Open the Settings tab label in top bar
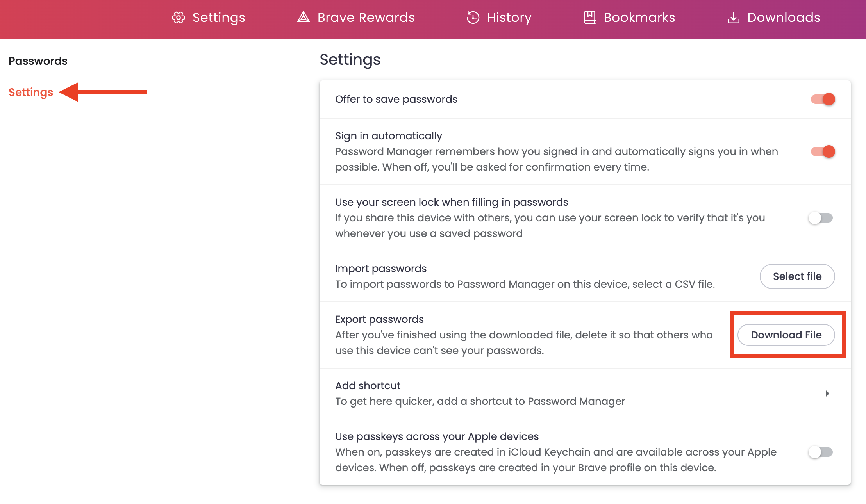 point(219,18)
